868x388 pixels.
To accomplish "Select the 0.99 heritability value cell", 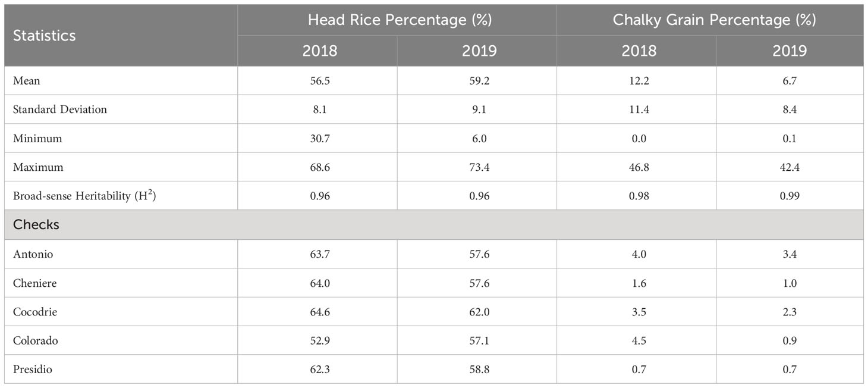I will coord(790,196).
